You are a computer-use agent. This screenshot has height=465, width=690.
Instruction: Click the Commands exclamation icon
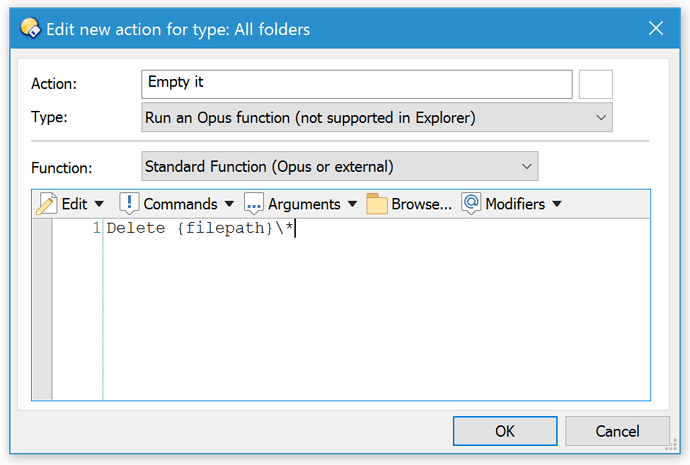pos(129,204)
